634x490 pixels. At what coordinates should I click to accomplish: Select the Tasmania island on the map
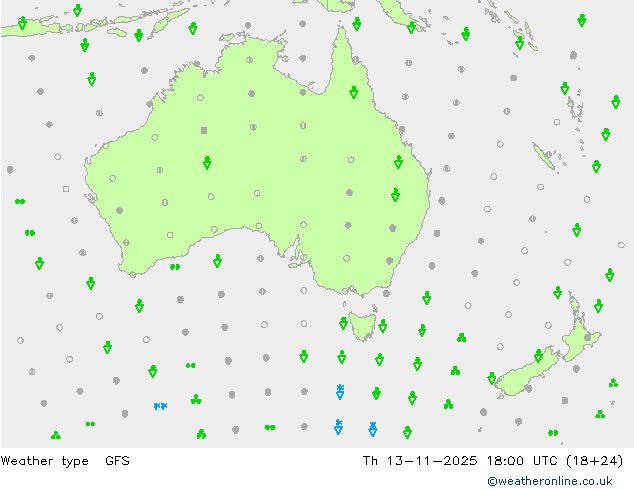[x=363, y=325]
